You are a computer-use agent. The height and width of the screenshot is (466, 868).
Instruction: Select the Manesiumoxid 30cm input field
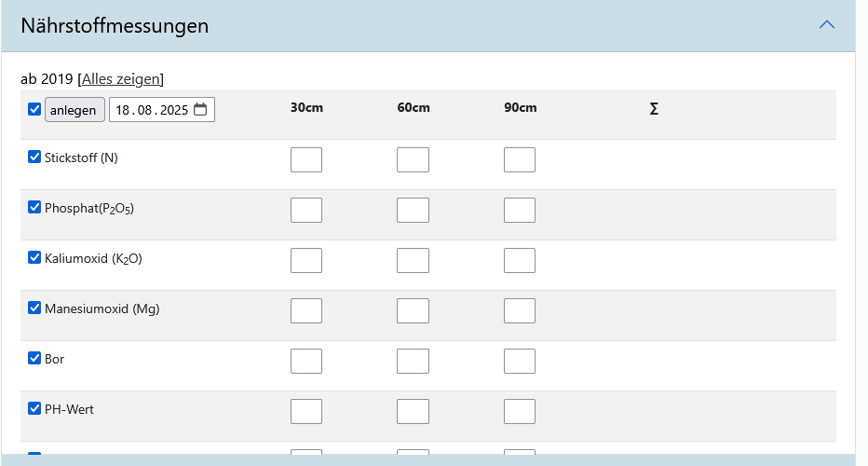point(306,311)
